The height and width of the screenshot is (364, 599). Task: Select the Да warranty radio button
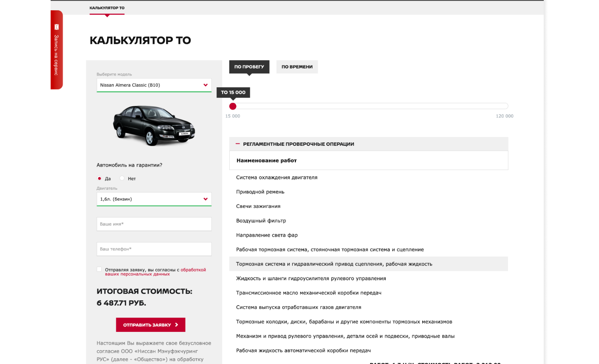(99, 179)
